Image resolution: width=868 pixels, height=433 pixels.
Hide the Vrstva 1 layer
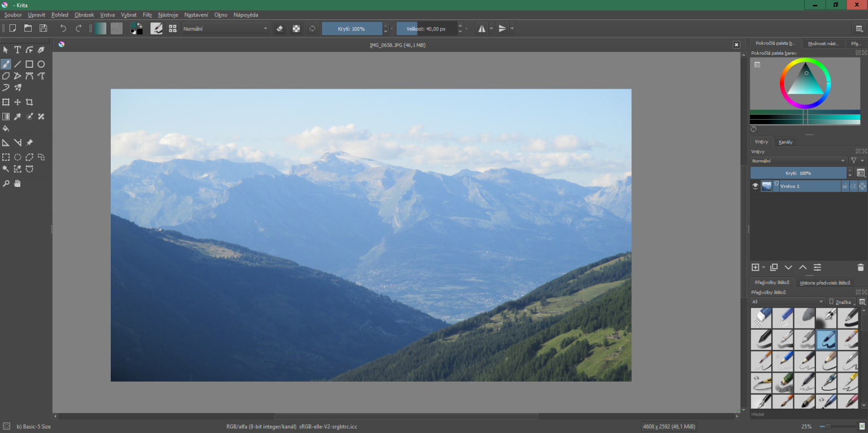755,185
